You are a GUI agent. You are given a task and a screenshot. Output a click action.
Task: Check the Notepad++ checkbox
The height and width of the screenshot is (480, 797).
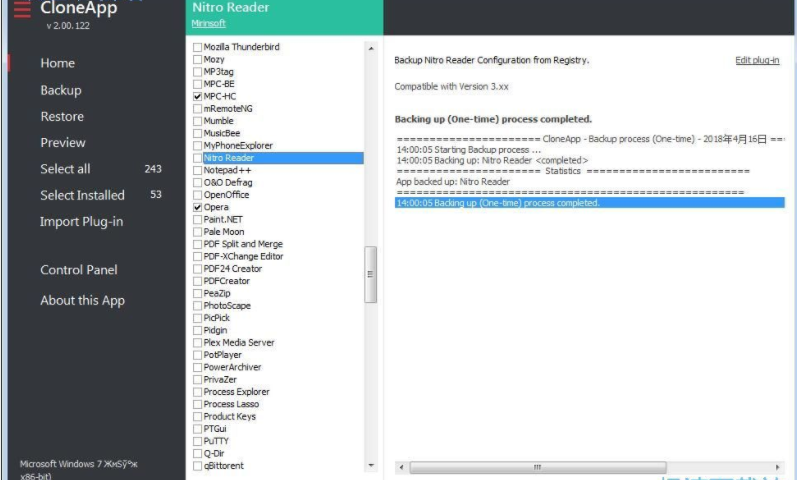[198, 170]
